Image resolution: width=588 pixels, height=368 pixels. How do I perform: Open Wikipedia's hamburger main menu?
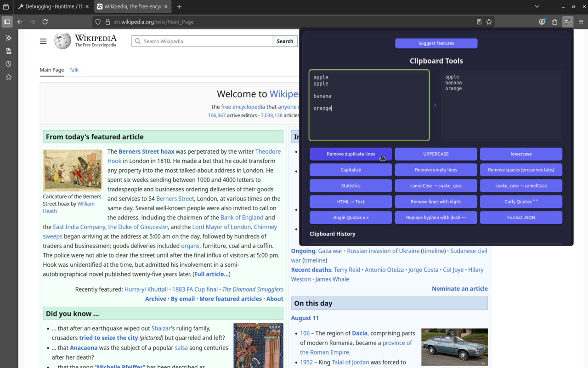tap(43, 41)
